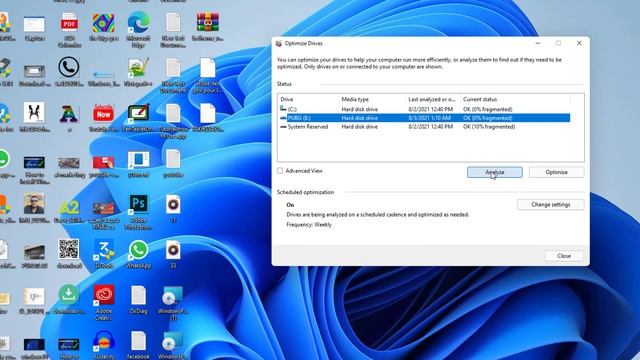Viewport: 640px width, 360px height.
Task: Open Microsoft Edge desktop shortcut
Action: tap(138, 22)
